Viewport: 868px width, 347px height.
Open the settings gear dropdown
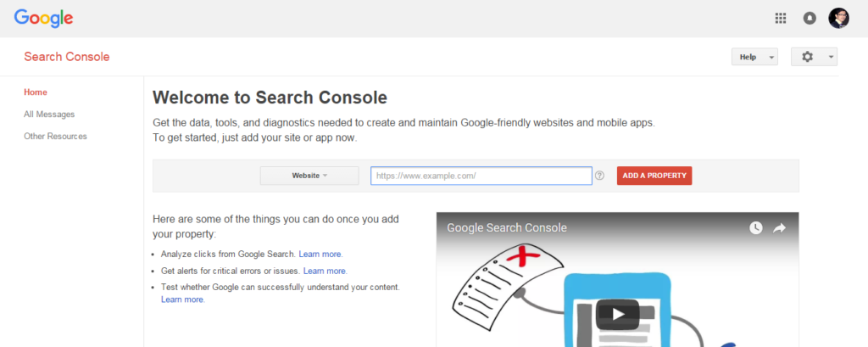point(814,57)
